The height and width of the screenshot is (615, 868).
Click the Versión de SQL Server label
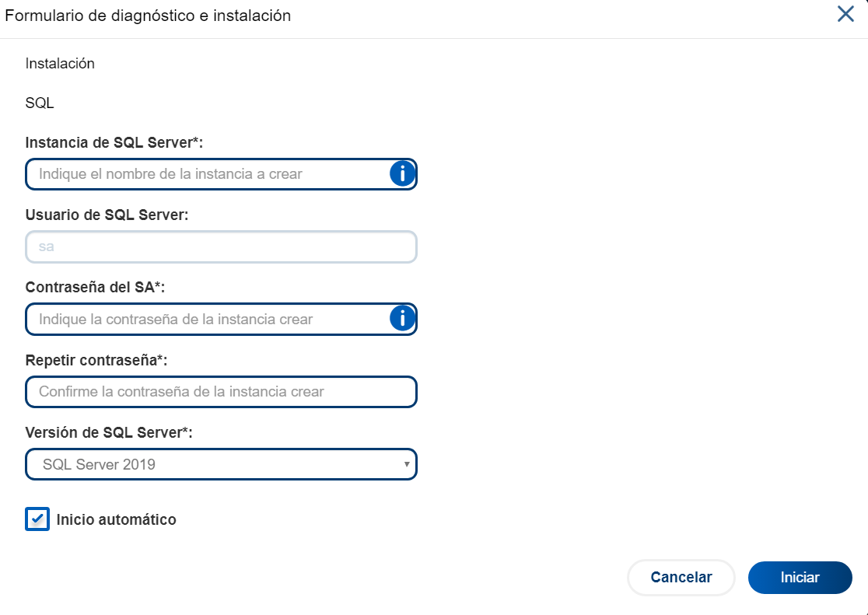[109, 432]
